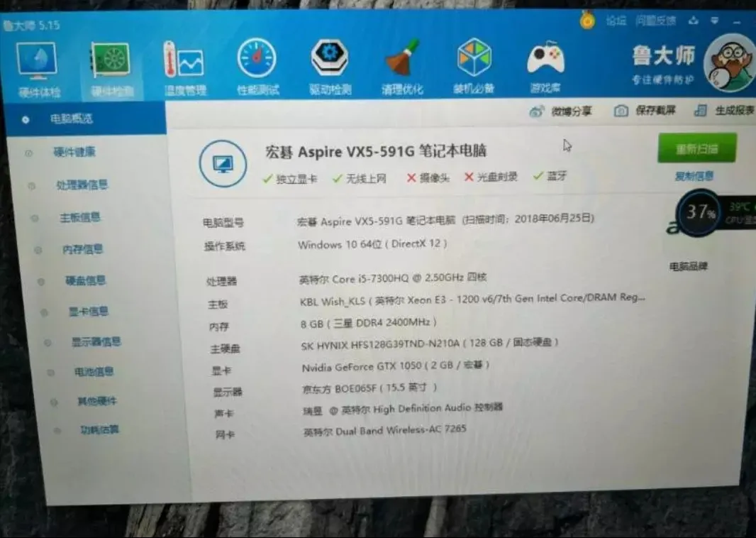The image size is (756, 538).
Task: Click the 复制信息 copy info link
Action: click(694, 176)
